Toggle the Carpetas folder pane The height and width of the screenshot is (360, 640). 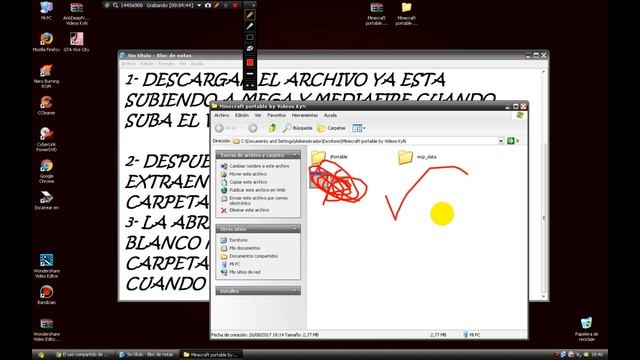click(x=331, y=128)
